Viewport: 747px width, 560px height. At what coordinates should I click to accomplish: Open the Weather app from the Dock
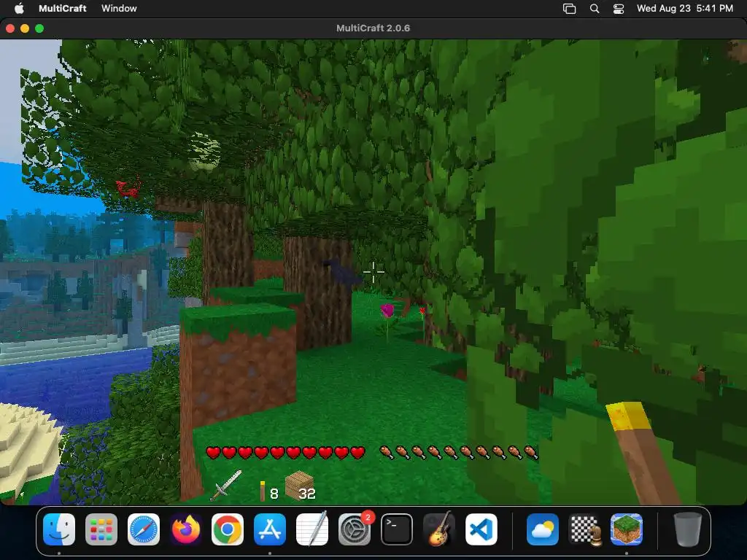[x=543, y=529]
